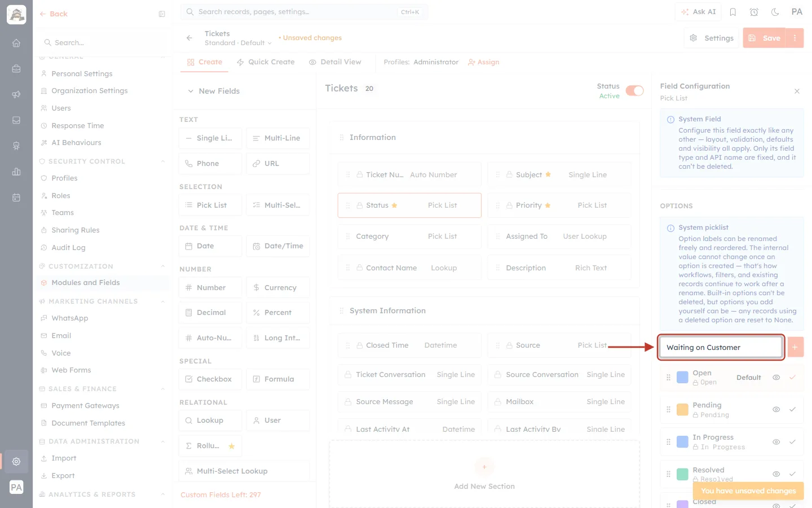Switch to the Create tab
Image resolution: width=812 pixels, height=508 pixels.
pyautogui.click(x=205, y=62)
